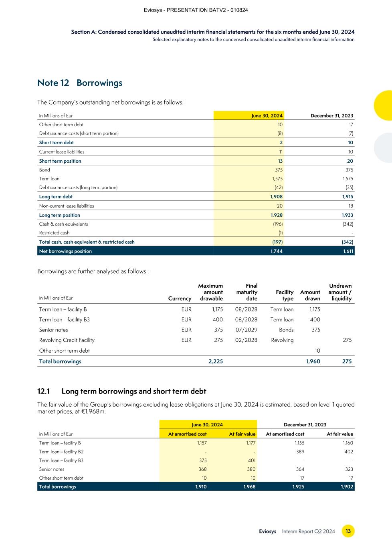Click the yellow page number 13 badge
The image size is (392, 547).
click(348, 531)
